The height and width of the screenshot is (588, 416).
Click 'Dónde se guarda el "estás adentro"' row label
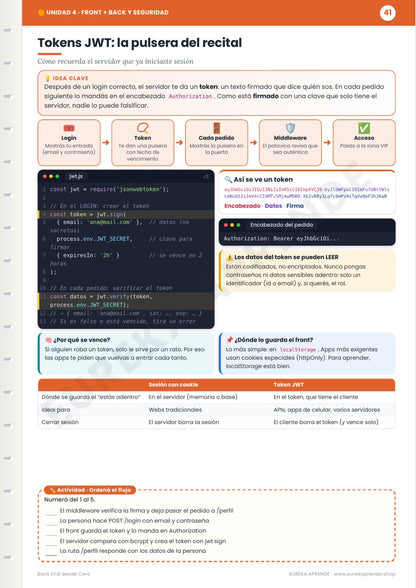[x=91, y=397]
